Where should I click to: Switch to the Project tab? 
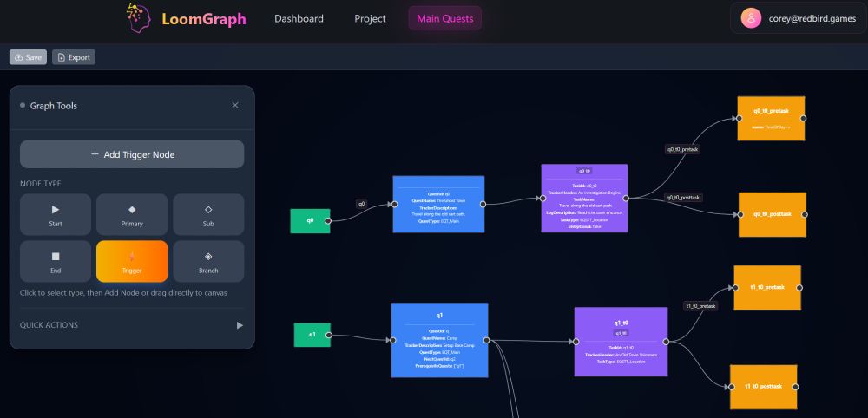[x=370, y=18]
